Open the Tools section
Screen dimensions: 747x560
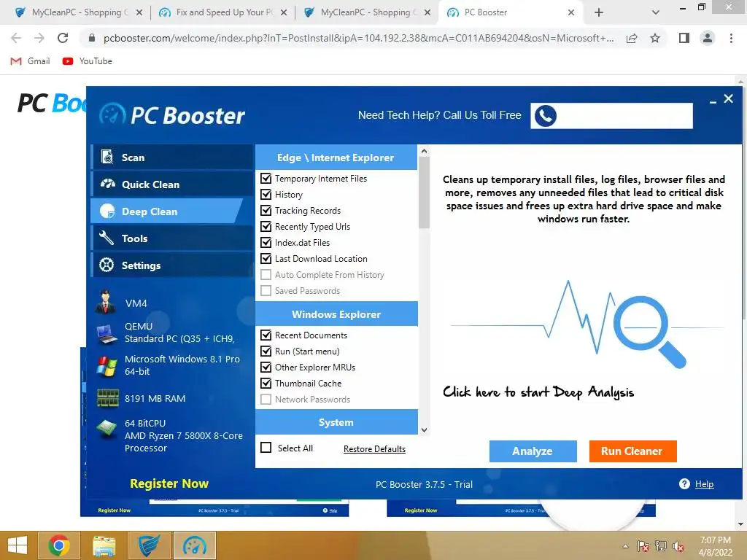(172, 238)
